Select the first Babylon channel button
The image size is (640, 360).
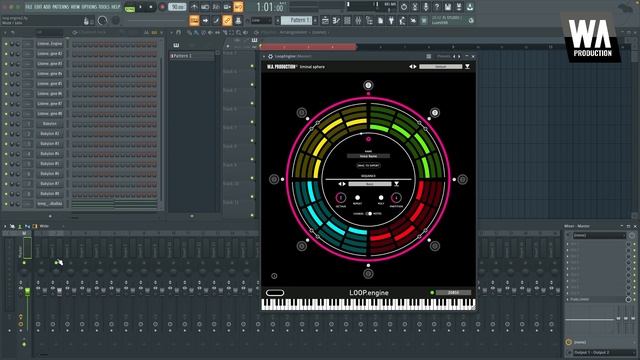tap(50, 124)
